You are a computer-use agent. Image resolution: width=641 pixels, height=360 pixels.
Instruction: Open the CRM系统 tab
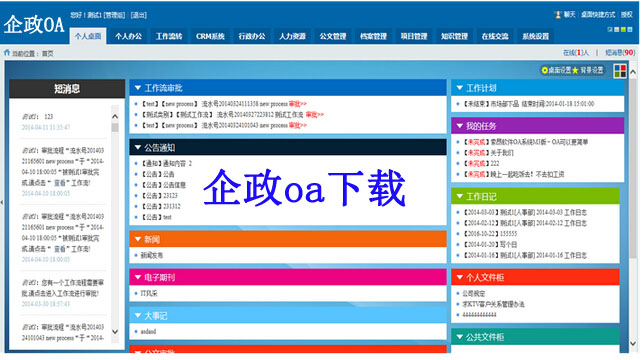click(210, 36)
